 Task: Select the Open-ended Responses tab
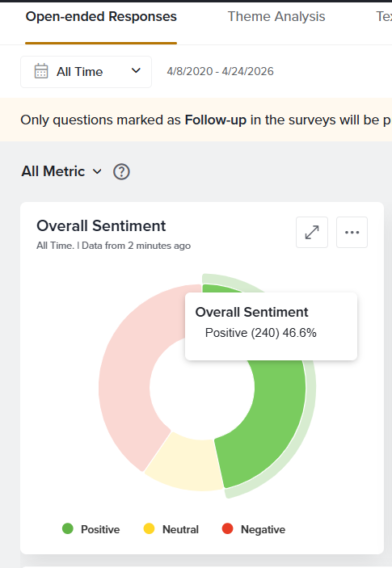(101, 17)
